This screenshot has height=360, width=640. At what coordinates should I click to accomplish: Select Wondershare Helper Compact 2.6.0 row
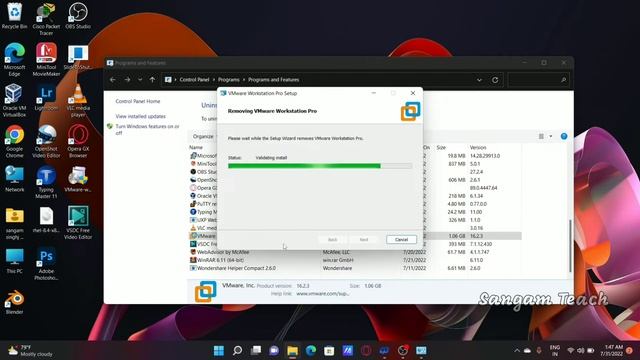pyautogui.click(x=355, y=268)
